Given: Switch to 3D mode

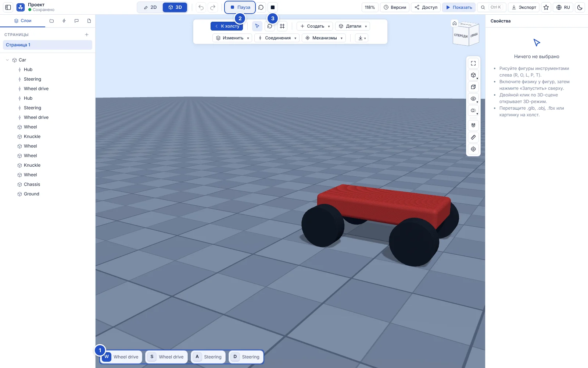Looking at the screenshot, I should [x=175, y=7].
